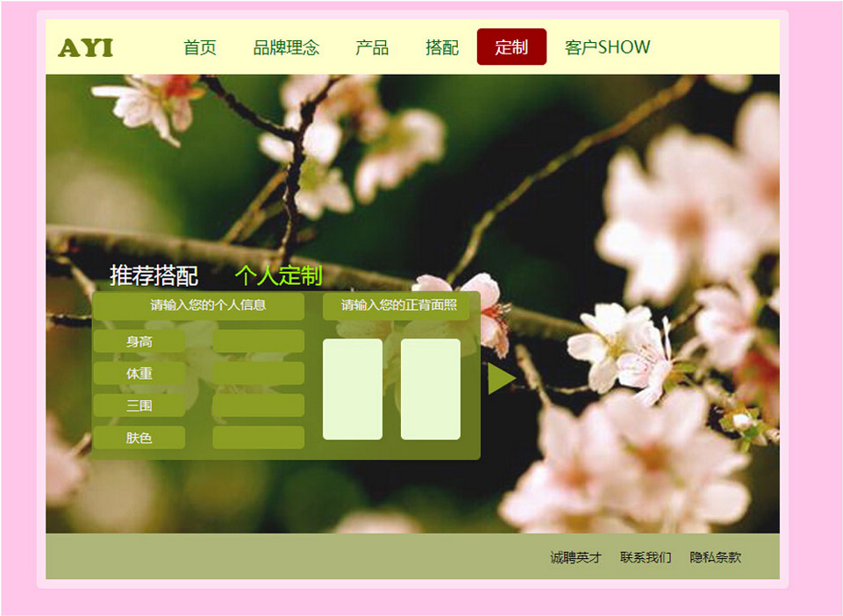Click the input field next to 身高
Screen dimensions: 843x616
pos(258,341)
